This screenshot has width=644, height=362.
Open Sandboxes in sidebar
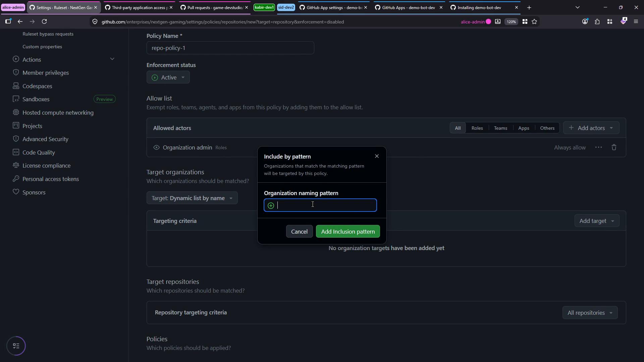coord(36,99)
